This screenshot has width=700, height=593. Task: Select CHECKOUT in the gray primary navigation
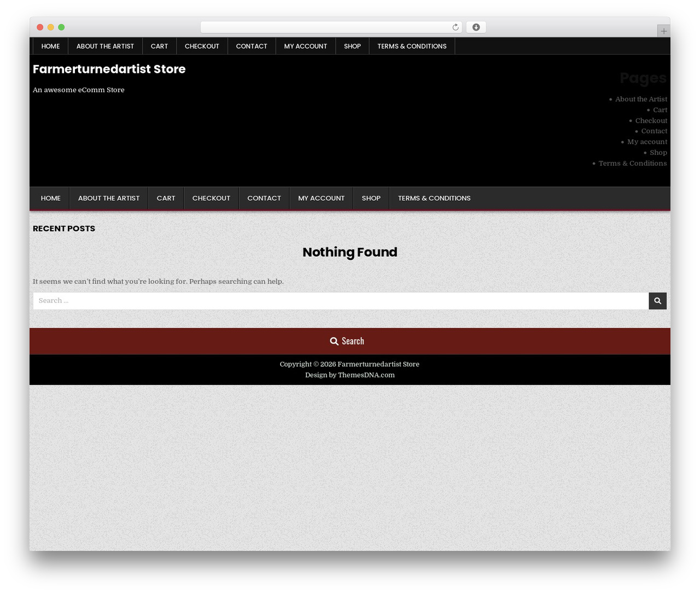[211, 198]
